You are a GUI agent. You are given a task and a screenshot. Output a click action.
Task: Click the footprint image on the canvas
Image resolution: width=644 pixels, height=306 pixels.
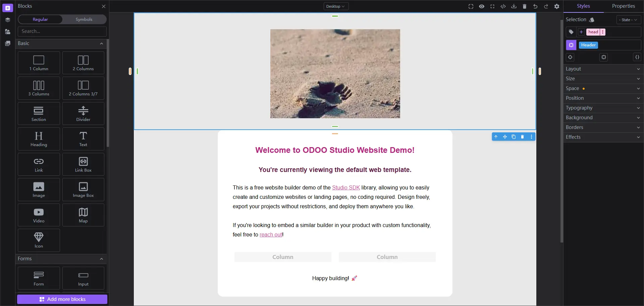coord(335,74)
